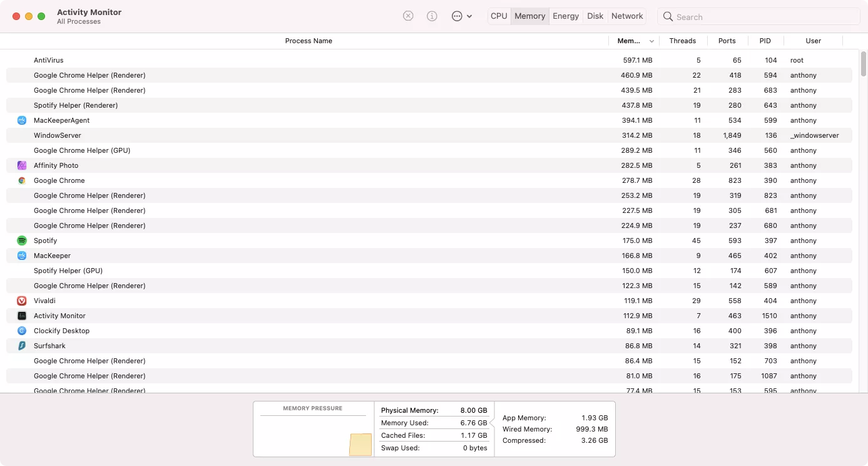
Task: Switch to the CPU tab
Action: 499,16
